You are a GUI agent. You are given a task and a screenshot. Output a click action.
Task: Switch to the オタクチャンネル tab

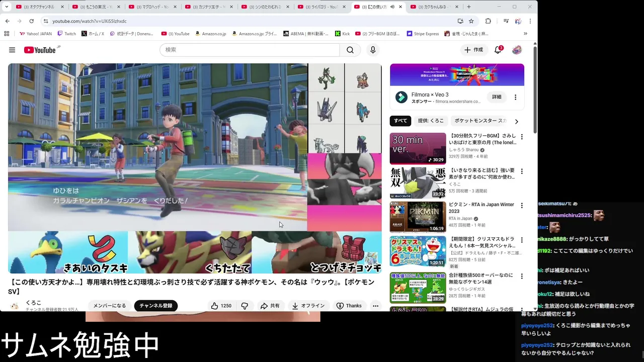[40, 7]
